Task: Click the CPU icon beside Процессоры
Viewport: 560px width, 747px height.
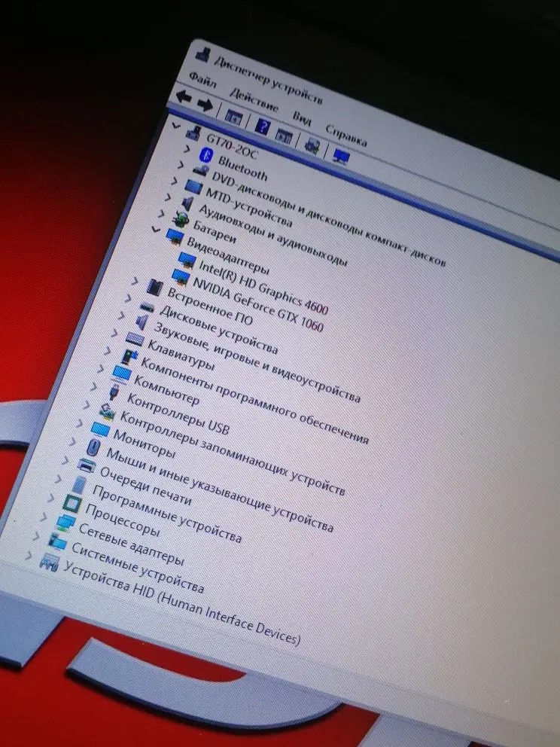Action: [72, 504]
